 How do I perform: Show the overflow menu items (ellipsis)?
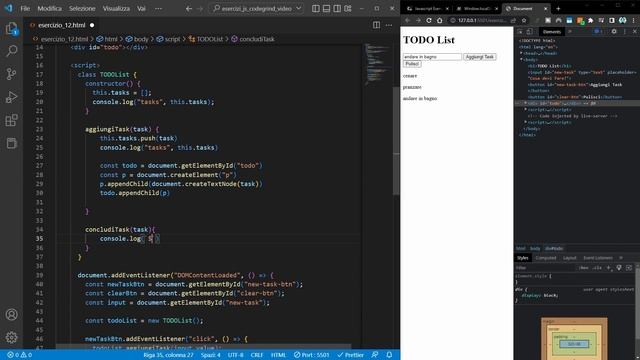click(x=158, y=8)
